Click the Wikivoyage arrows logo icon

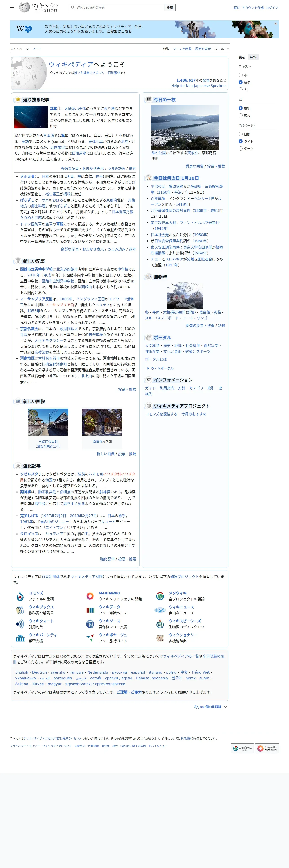(x=90, y=638)
